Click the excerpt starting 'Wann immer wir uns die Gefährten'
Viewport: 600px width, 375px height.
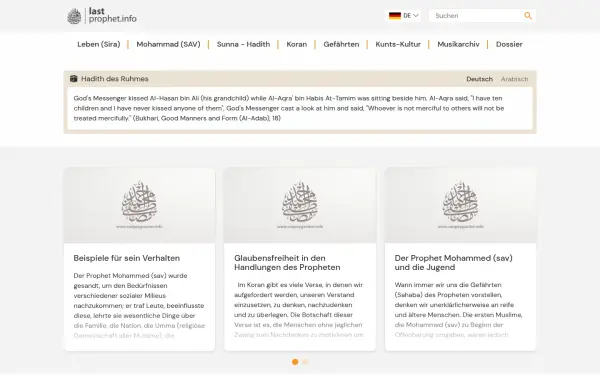tap(458, 310)
